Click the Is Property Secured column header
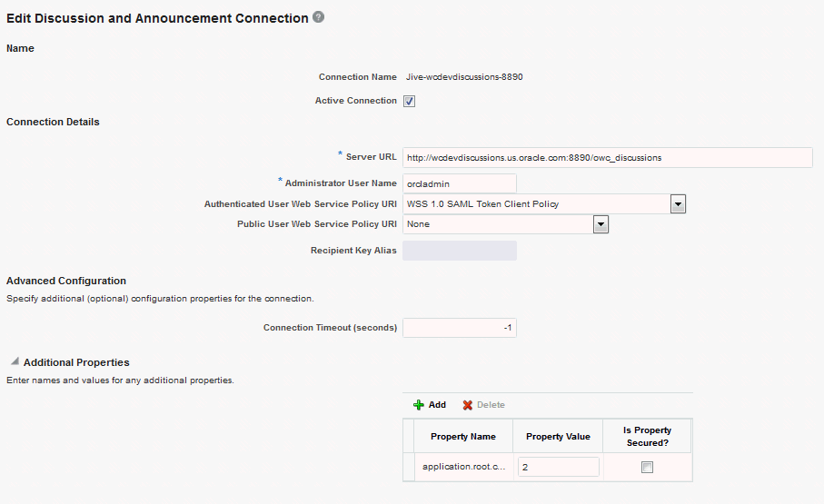Image resolution: width=824 pixels, height=504 pixels. pos(647,436)
